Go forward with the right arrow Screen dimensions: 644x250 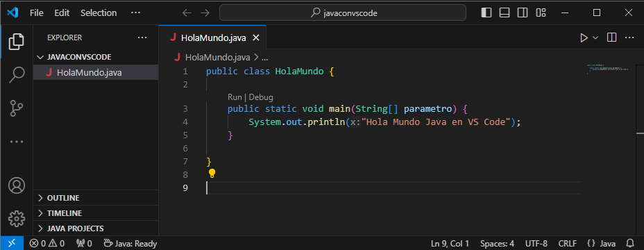point(205,13)
